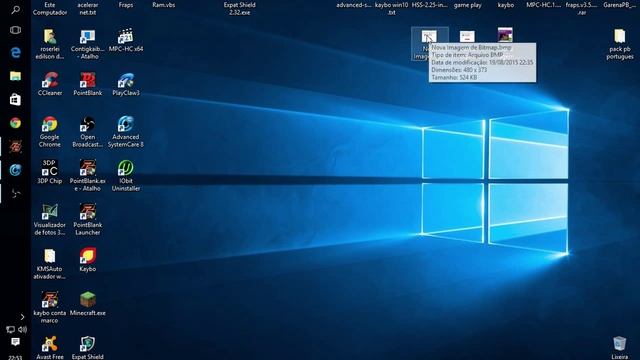
Task: Select the PlayClaw3 desktop icon
Action: click(126, 84)
